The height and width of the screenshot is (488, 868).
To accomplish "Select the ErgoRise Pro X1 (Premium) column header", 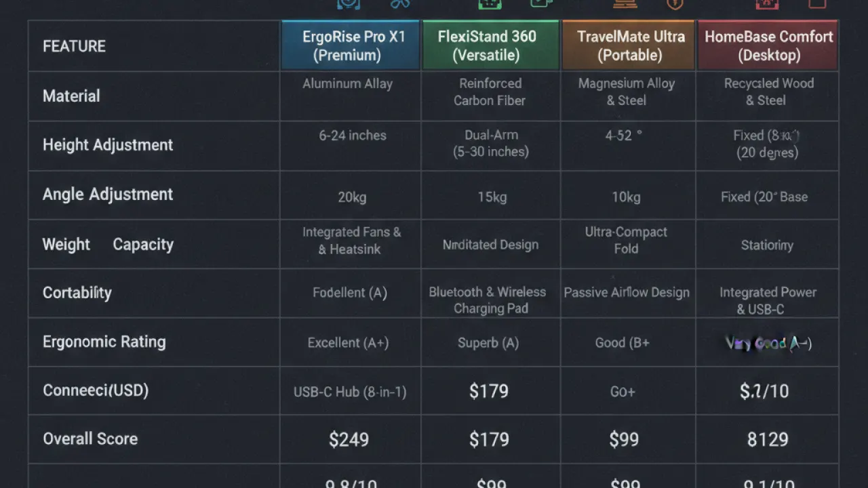I will click(351, 45).
